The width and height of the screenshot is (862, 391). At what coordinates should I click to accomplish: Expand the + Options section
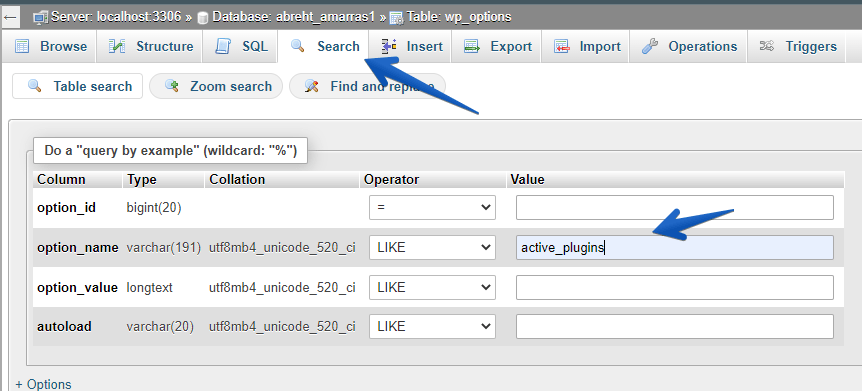[43, 384]
